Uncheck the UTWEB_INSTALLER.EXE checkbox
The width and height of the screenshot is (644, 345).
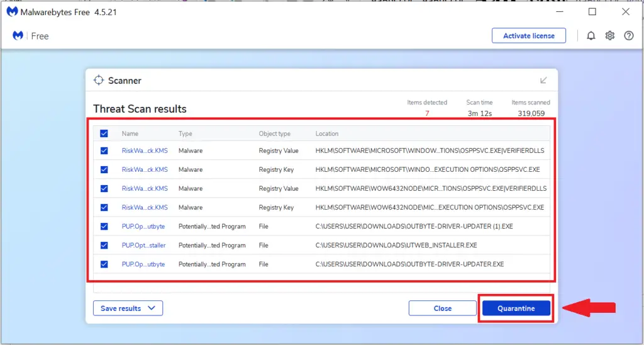104,246
